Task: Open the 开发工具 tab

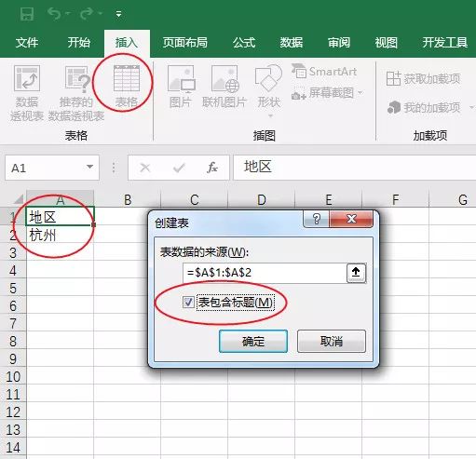Action: (x=445, y=43)
